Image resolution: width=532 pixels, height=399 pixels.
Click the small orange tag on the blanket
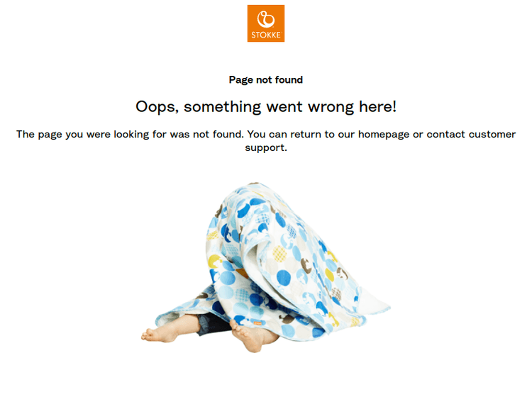coord(257,322)
